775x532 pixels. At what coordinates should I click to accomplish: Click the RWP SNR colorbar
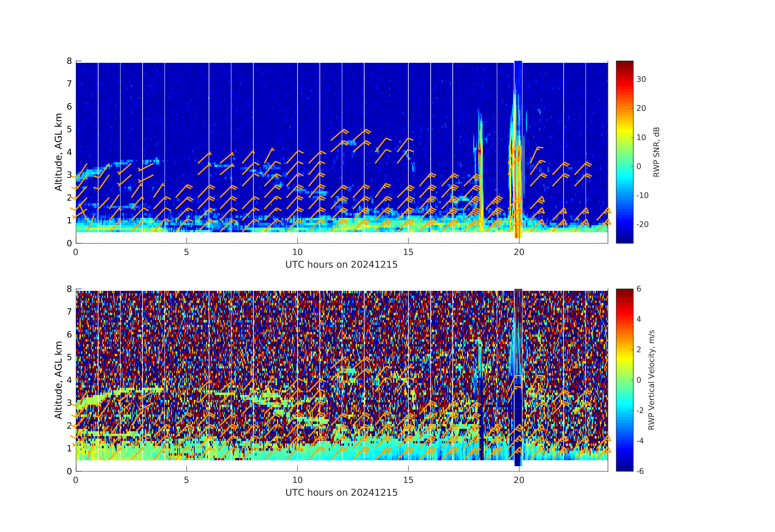coord(624,152)
